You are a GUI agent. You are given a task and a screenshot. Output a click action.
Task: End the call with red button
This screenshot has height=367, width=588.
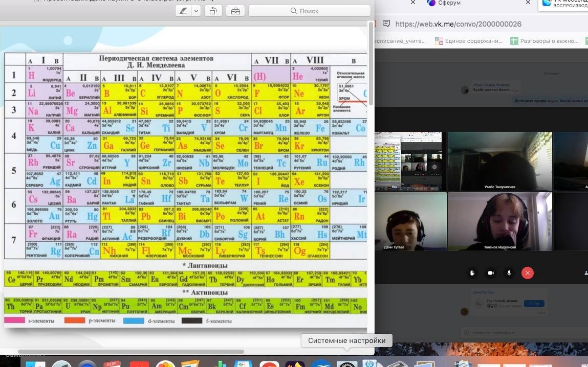(528, 273)
